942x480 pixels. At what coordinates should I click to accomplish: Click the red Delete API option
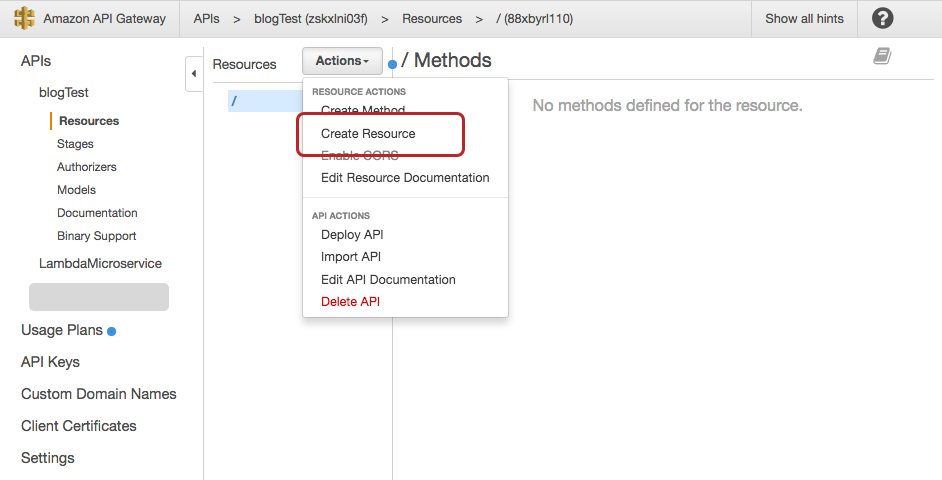(x=350, y=302)
